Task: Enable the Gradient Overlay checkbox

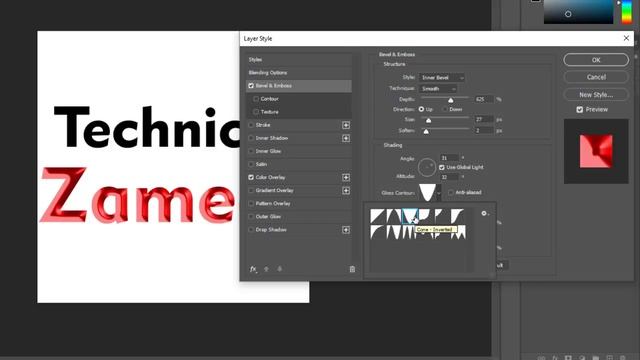Action: pyautogui.click(x=251, y=190)
